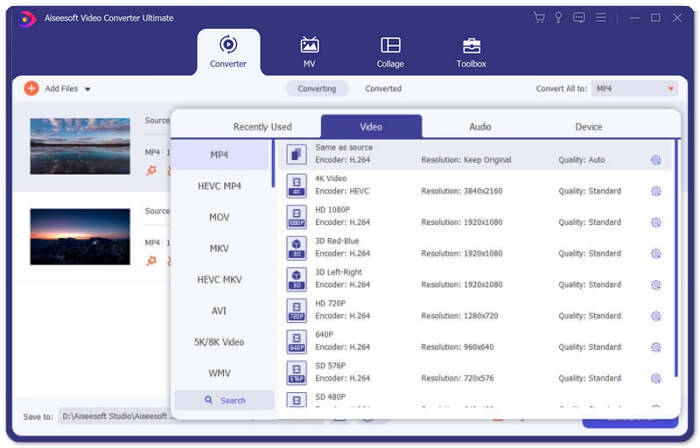Switch to the MV tab
The width and height of the screenshot is (700, 448).
click(309, 52)
